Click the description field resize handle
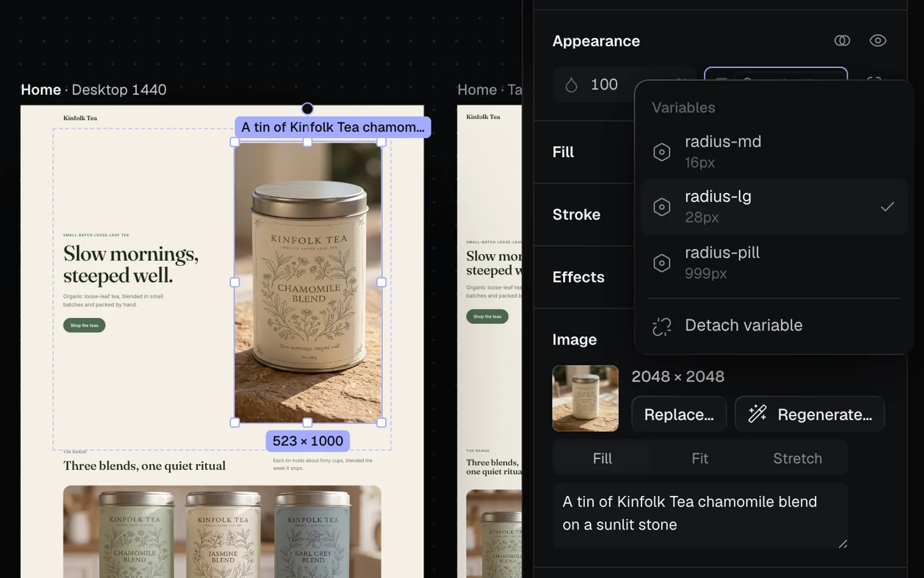924x578 pixels. click(843, 543)
